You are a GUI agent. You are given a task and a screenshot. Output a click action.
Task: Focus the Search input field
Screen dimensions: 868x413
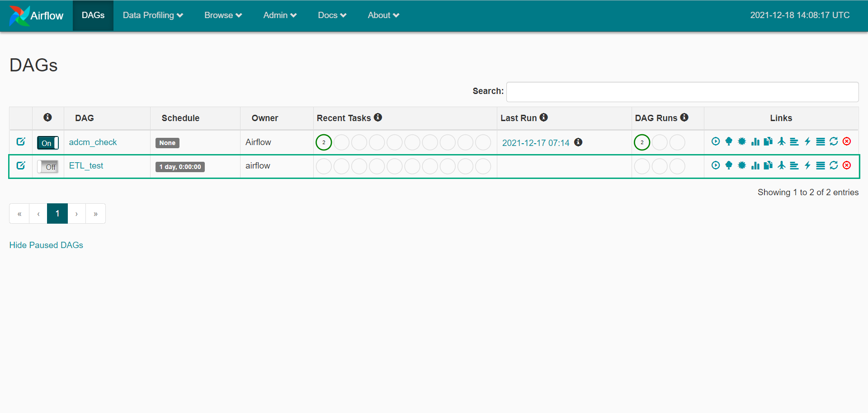(x=682, y=92)
